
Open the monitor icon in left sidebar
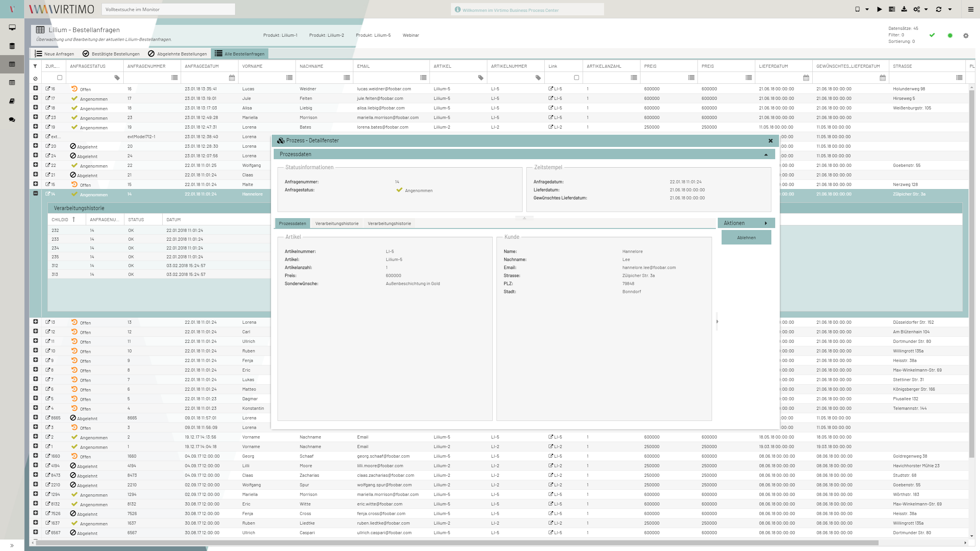[x=12, y=28]
